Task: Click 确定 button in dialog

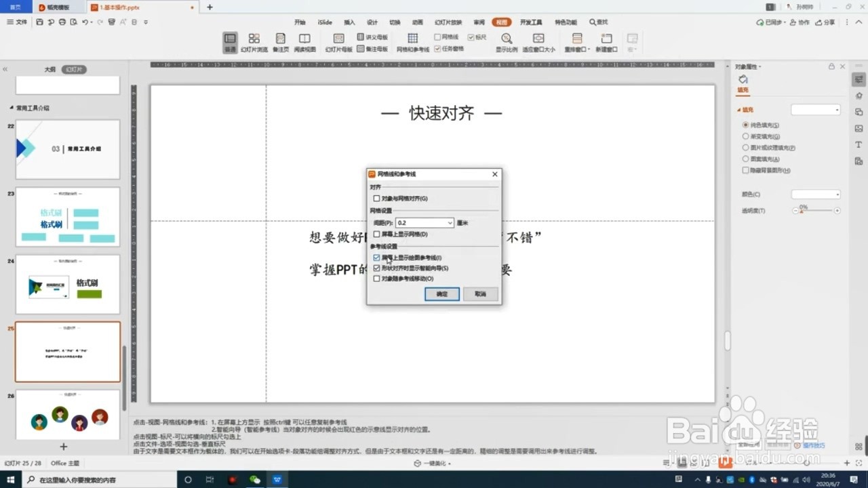Action: tap(442, 294)
